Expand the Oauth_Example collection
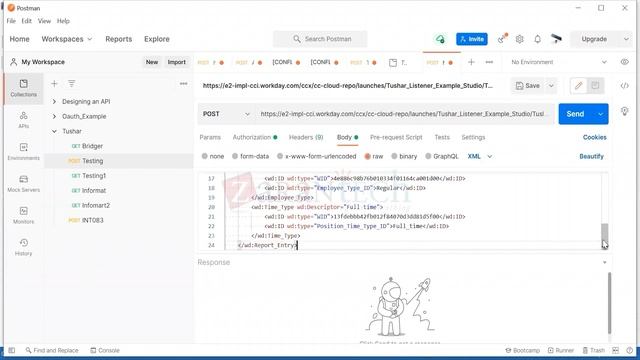This screenshot has height=360, width=640. [54, 116]
